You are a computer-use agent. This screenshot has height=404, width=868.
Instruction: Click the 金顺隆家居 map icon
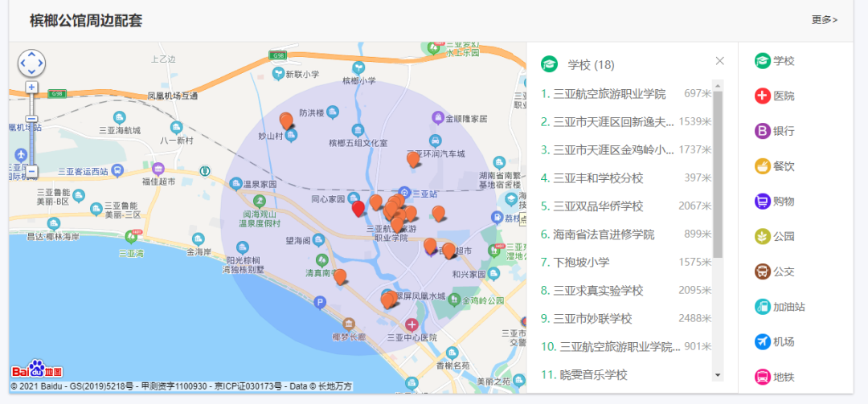click(437, 117)
